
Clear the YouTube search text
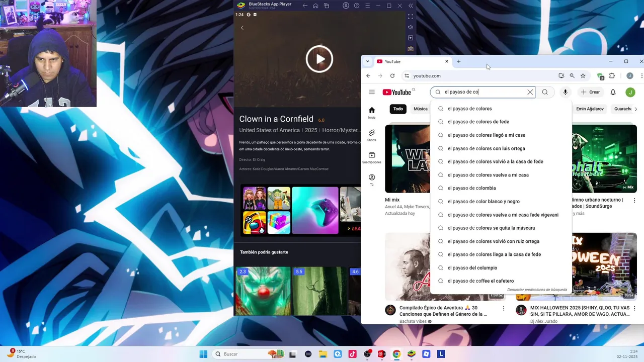tap(530, 92)
